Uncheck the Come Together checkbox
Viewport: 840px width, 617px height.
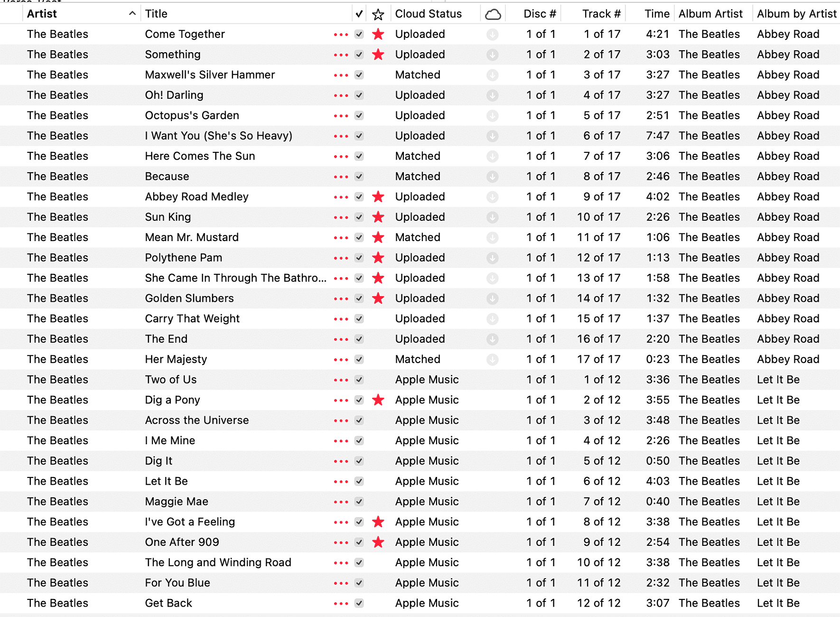[x=359, y=34]
